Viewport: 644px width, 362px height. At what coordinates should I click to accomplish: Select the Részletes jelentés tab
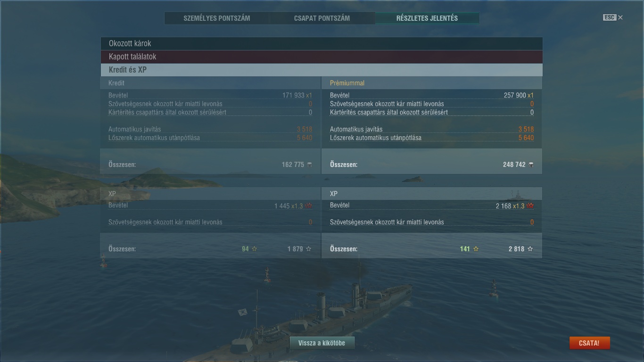tap(427, 18)
